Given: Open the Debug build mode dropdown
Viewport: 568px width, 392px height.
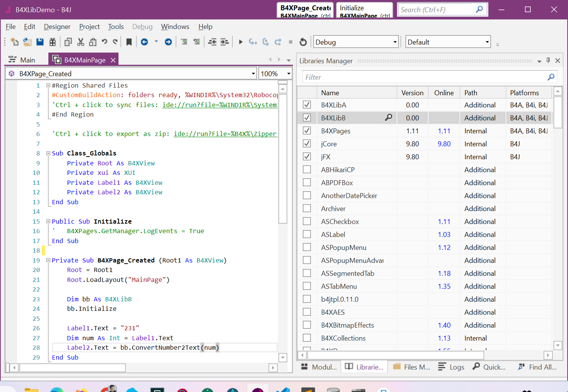Looking at the screenshot, I should (395, 42).
